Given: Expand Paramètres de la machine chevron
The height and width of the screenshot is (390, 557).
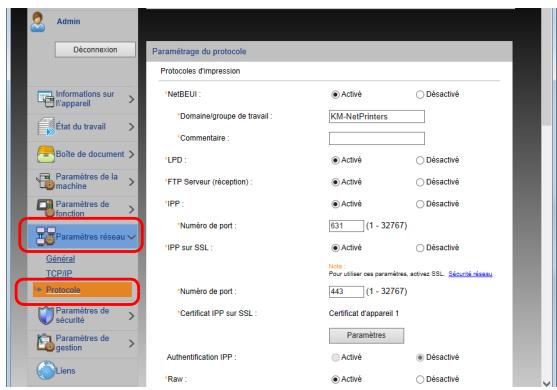Looking at the screenshot, I should [x=131, y=182].
